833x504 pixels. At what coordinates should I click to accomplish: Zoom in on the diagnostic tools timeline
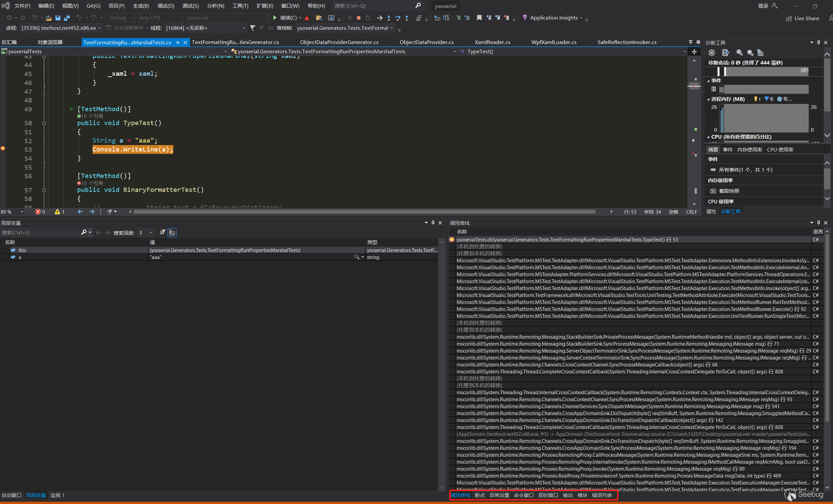pyautogui.click(x=739, y=53)
